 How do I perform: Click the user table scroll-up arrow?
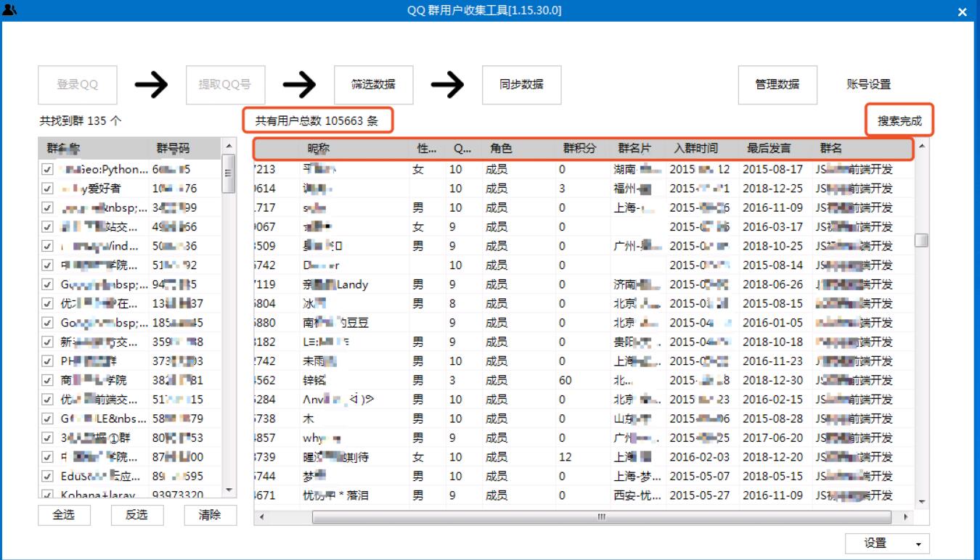[x=922, y=147]
